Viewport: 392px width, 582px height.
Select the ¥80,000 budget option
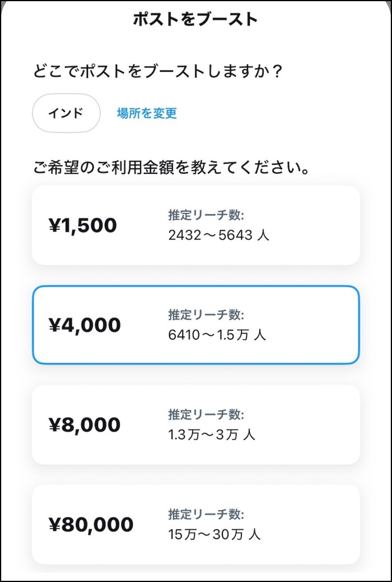(196, 524)
